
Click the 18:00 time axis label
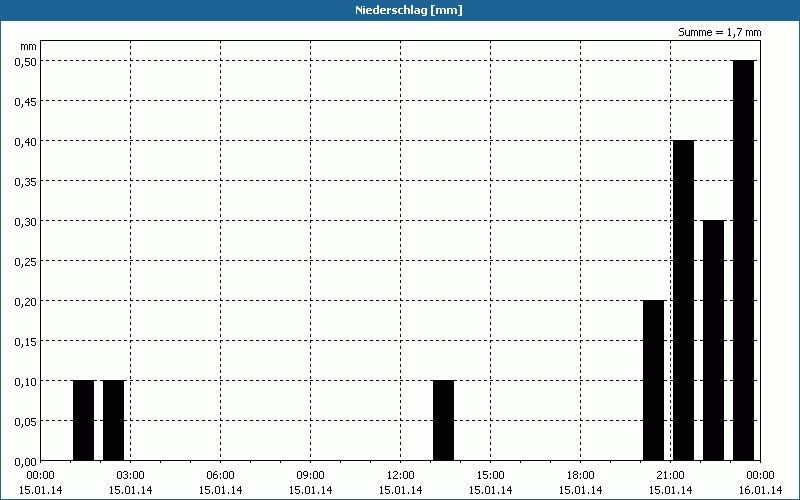pos(581,476)
